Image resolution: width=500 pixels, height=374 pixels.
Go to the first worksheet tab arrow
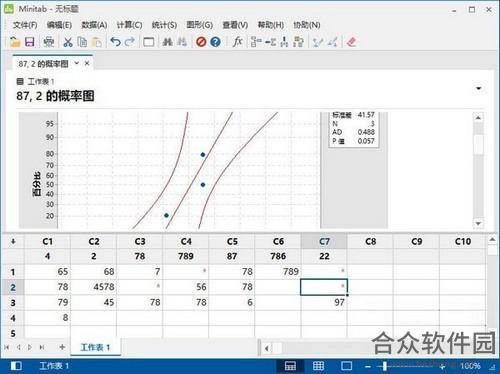coord(7,347)
